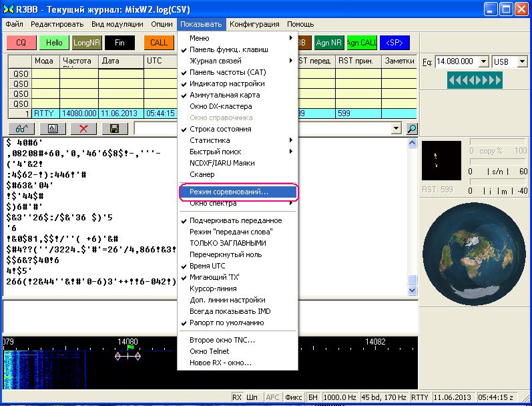532x406 pixels.
Task: Click the teal frequency tuning arrows
Action: [x=475, y=80]
